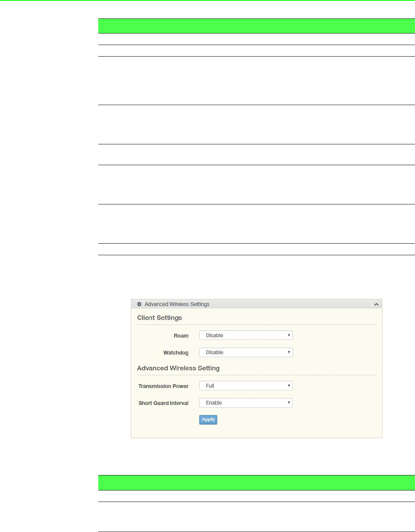Click the Apply button

(x=208, y=420)
